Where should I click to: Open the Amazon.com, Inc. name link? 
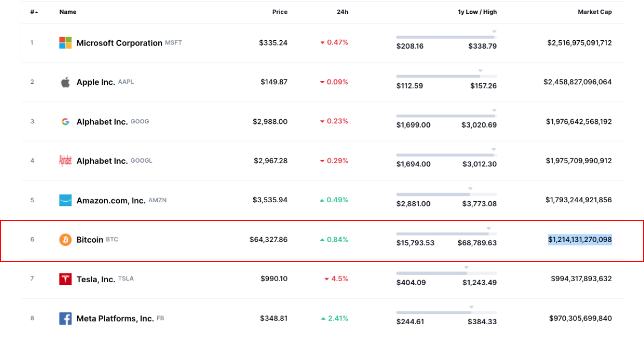click(x=111, y=200)
